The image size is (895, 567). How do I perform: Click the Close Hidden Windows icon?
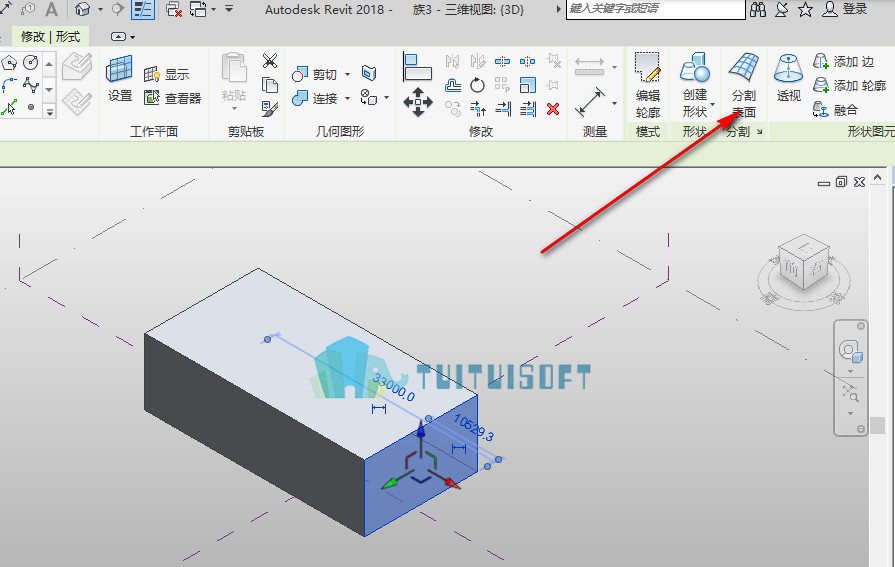point(174,9)
